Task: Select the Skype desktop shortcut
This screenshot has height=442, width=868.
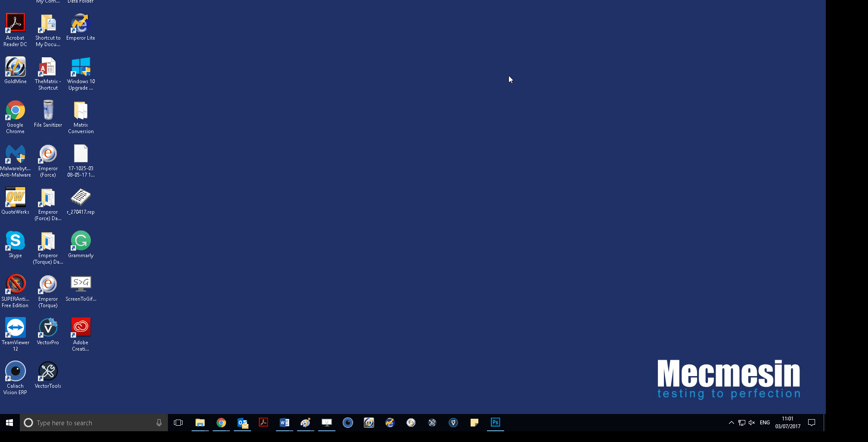Action: click(x=15, y=244)
